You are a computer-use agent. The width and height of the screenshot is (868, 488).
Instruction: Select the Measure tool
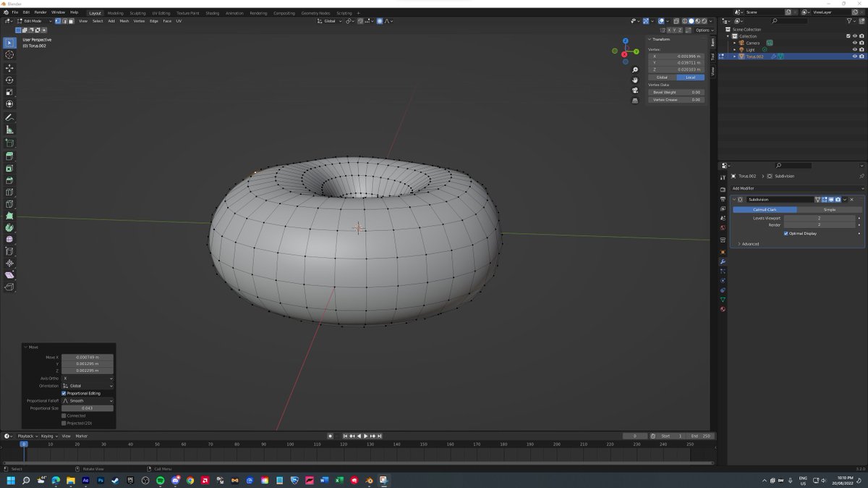tap(9, 130)
